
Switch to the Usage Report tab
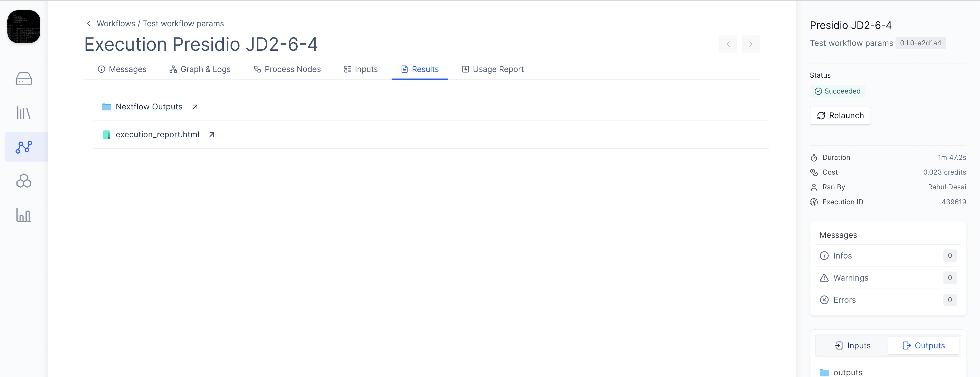(493, 69)
